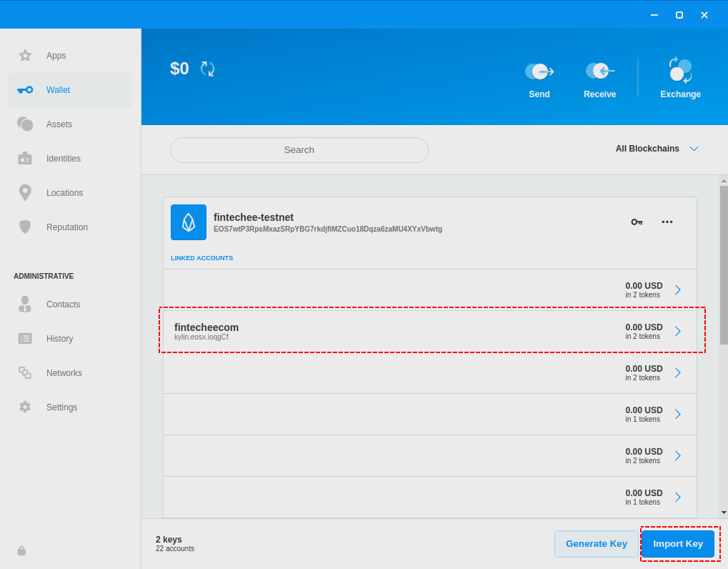Click the Exchange label
Screen dimensions: 728x569
pyautogui.click(x=681, y=94)
